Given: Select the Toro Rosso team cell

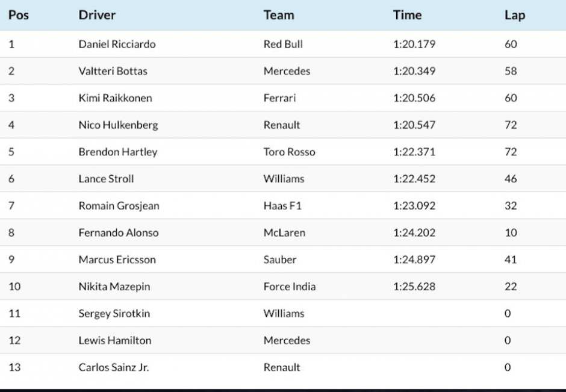Looking at the screenshot, I should pyautogui.click(x=289, y=152).
